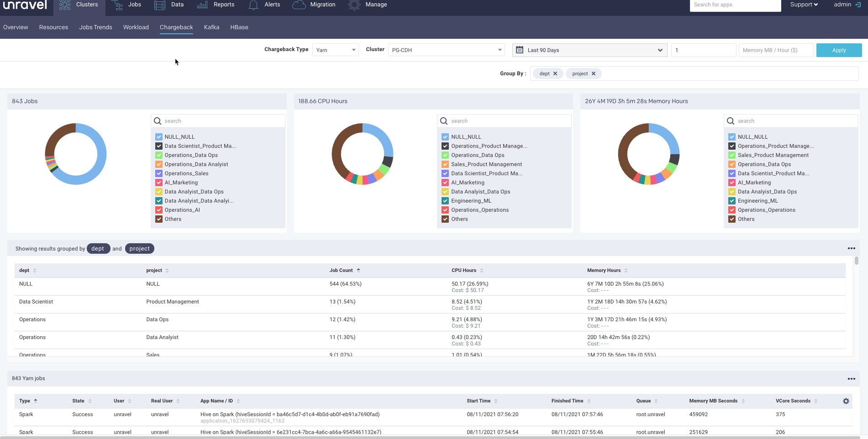Toggle Operations_Operations in CPU Hours legend
868x439 pixels.
(x=445, y=210)
